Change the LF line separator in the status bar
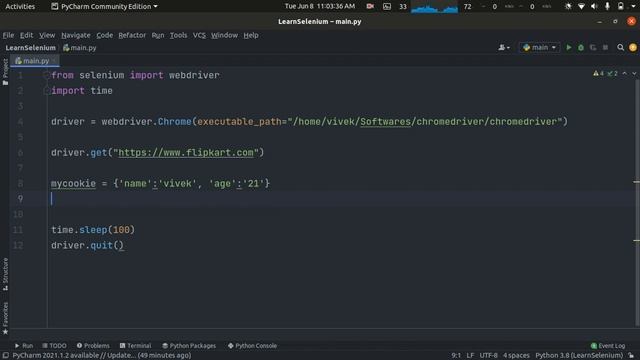 [470, 356]
